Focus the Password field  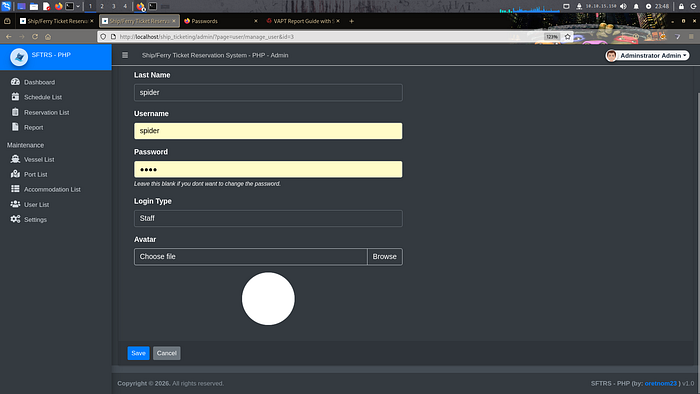(268, 169)
